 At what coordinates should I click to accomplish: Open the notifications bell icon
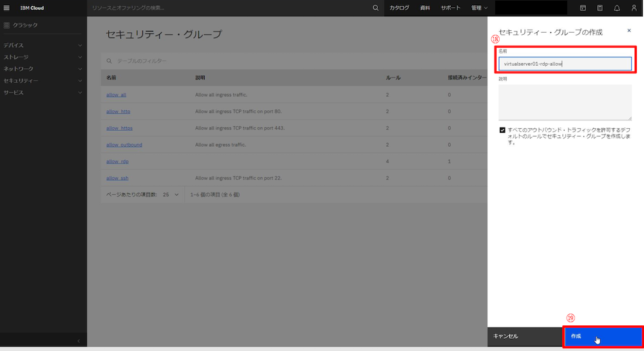(x=617, y=8)
